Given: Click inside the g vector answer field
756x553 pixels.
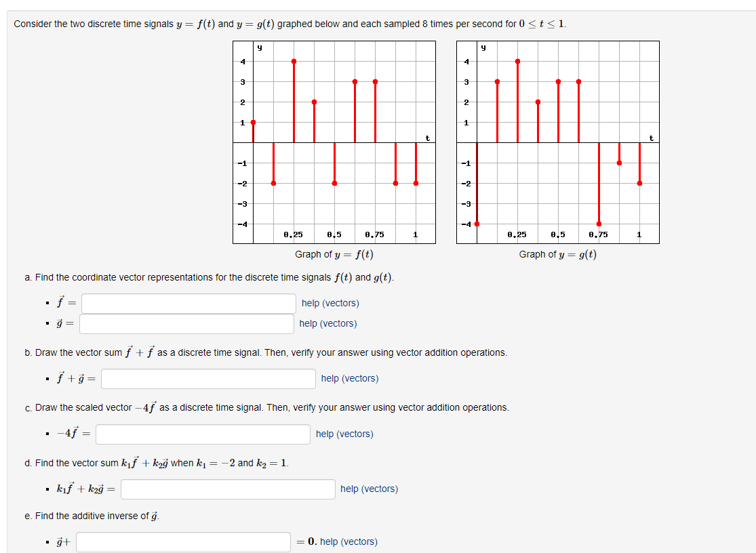Looking at the screenshot, I should (186, 324).
